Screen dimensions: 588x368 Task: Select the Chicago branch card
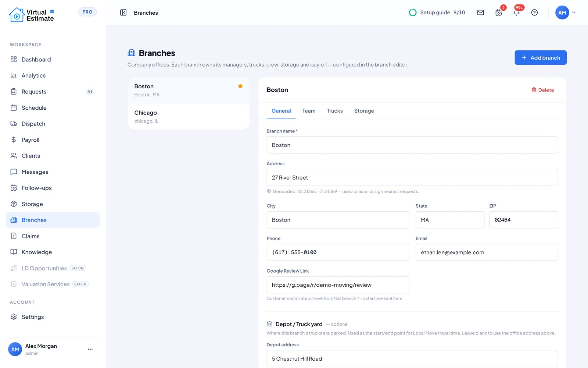click(x=189, y=116)
